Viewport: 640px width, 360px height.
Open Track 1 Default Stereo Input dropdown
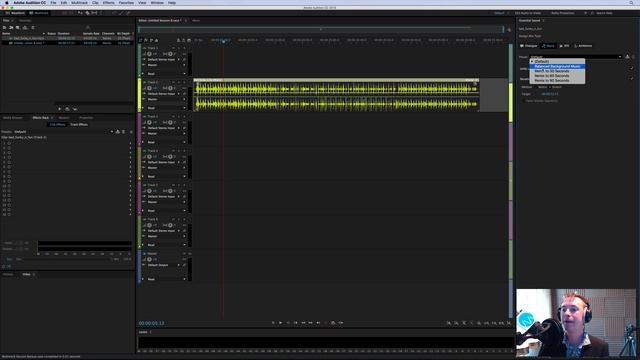pyautogui.click(x=163, y=60)
